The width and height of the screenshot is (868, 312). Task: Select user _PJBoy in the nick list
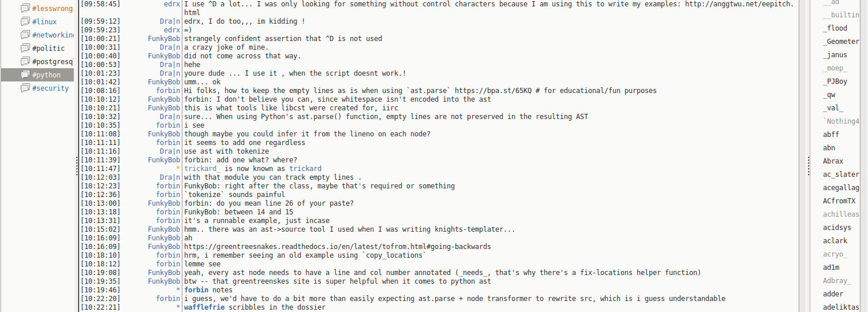point(835,81)
